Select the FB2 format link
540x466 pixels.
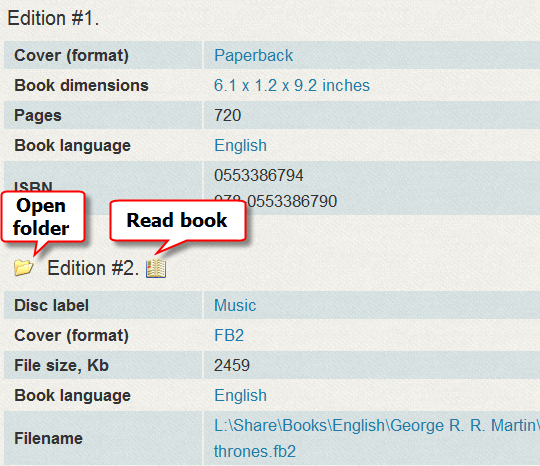pyautogui.click(x=229, y=335)
